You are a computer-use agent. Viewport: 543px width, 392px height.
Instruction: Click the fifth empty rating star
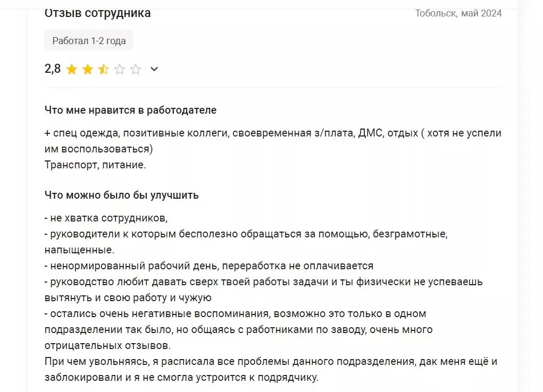click(136, 69)
